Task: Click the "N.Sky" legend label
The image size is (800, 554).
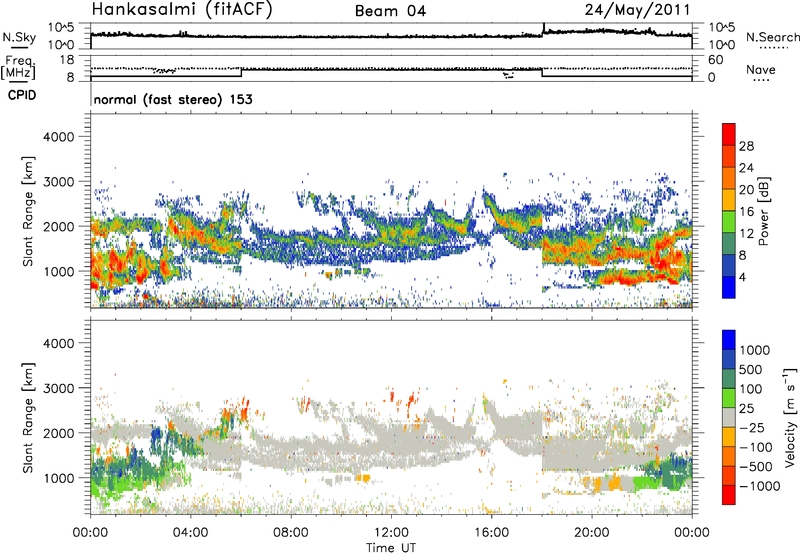Action: click(x=19, y=37)
